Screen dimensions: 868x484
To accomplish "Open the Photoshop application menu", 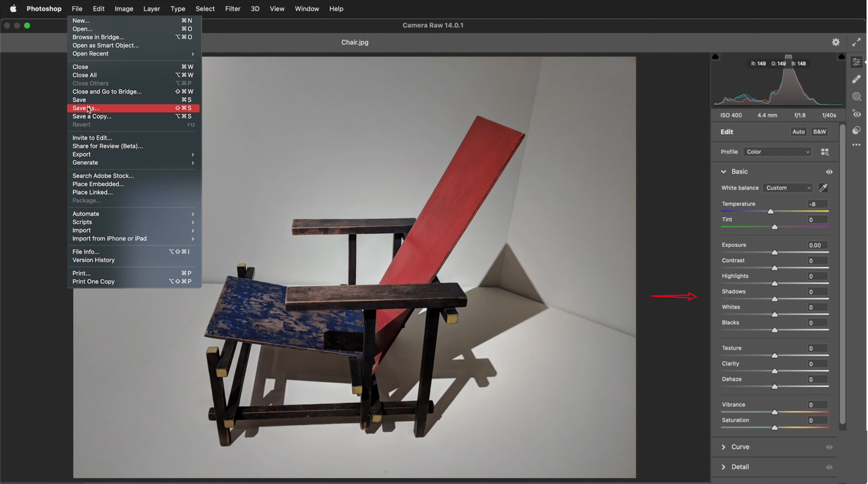I will click(x=44, y=9).
